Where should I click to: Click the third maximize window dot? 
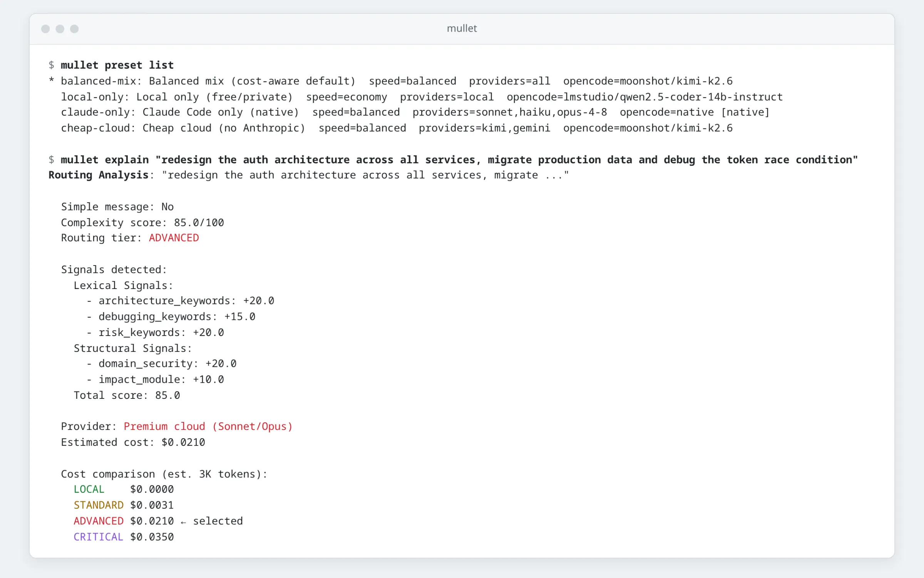pos(74,29)
